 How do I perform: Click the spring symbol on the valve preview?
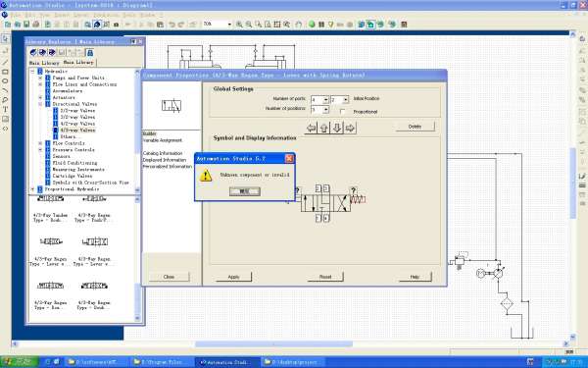pos(358,200)
